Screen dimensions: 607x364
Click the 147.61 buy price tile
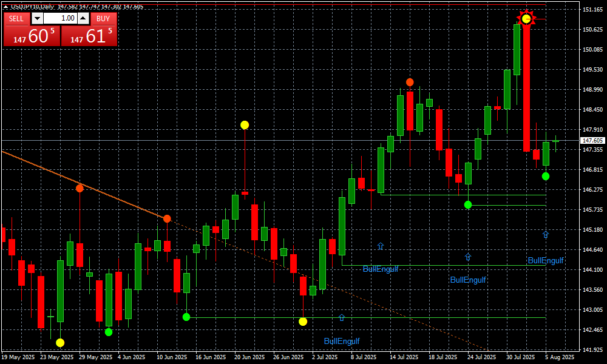[89, 36]
